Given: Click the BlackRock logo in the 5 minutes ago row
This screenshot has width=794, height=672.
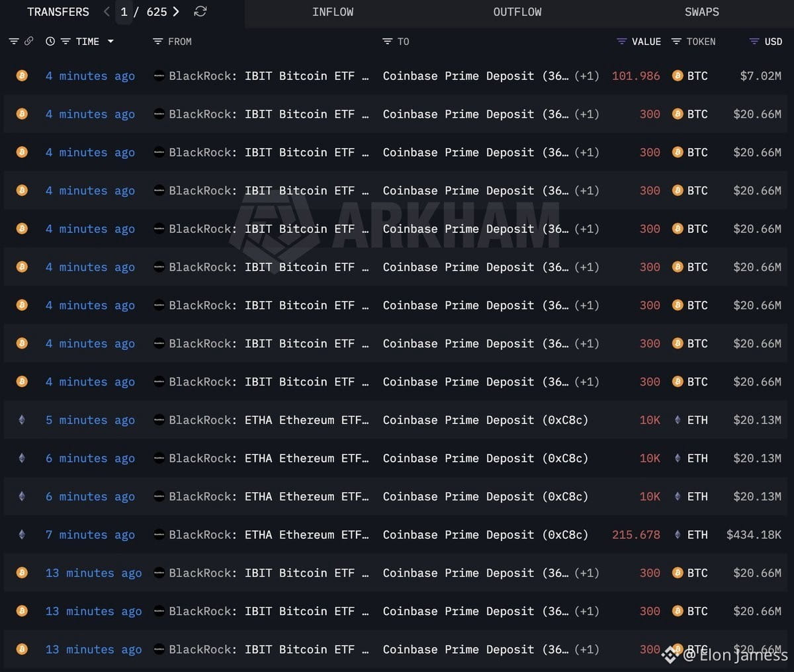Looking at the screenshot, I should (159, 419).
